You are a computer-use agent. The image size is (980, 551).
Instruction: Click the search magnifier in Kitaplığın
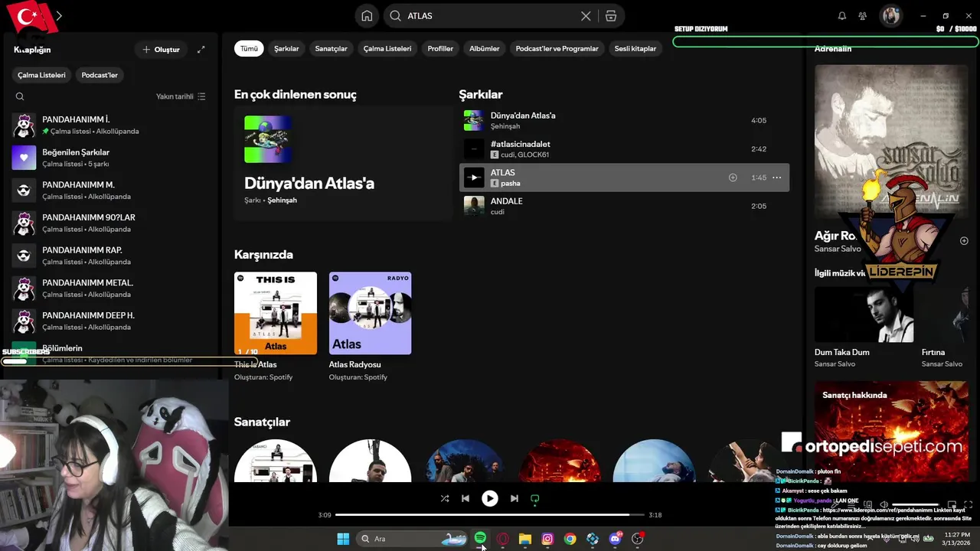point(20,96)
